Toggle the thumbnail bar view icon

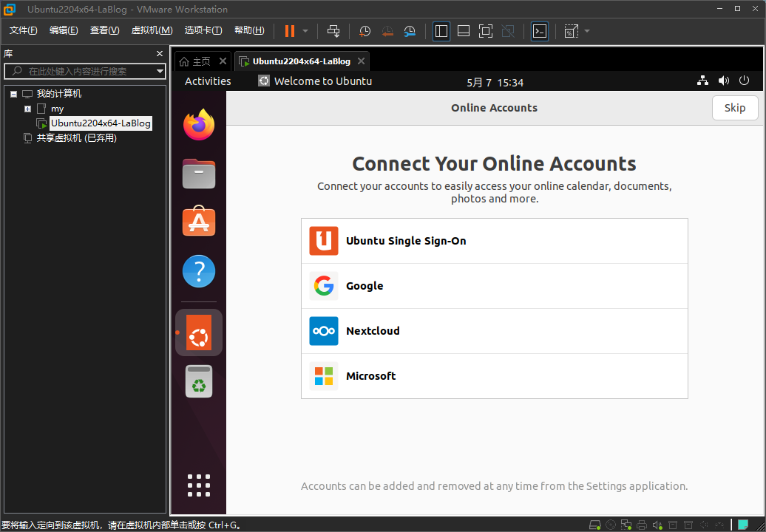pos(464,31)
